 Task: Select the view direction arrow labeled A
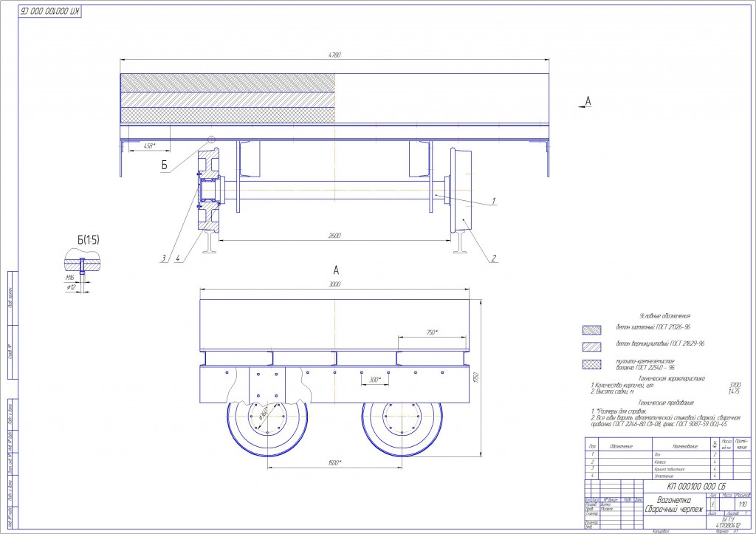coord(585,102)
